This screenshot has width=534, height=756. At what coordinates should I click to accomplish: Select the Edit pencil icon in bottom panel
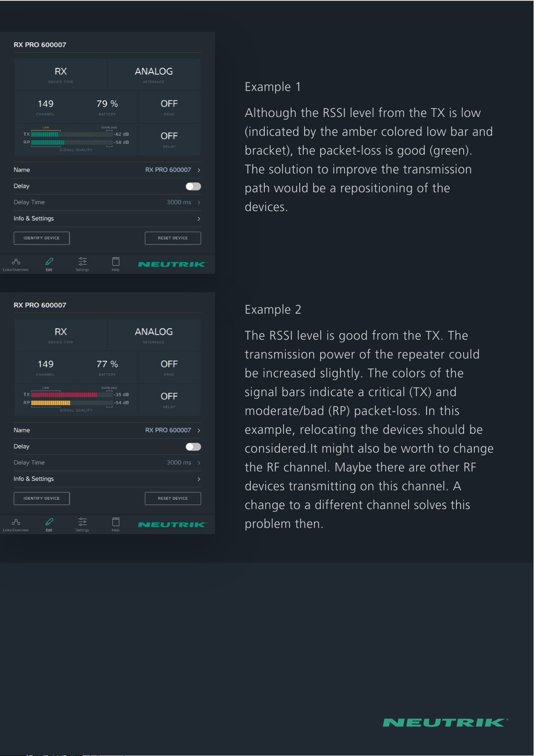49,524
